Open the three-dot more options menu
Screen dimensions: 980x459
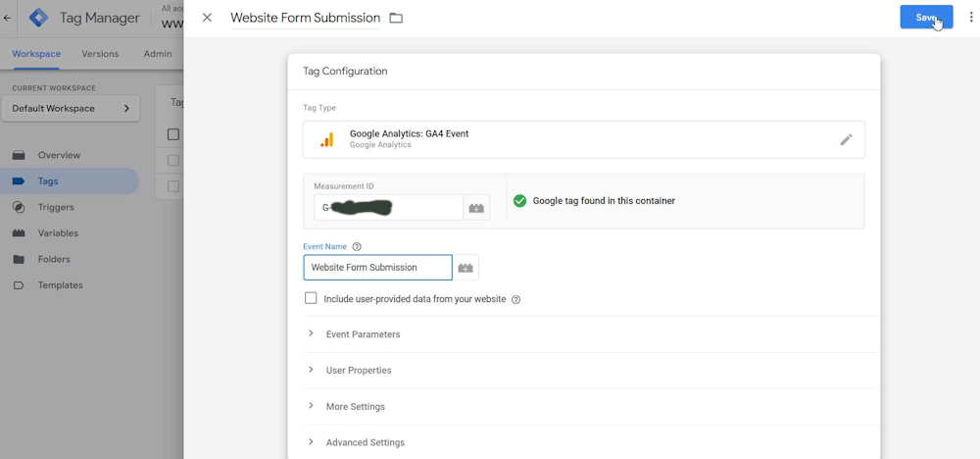970,18
